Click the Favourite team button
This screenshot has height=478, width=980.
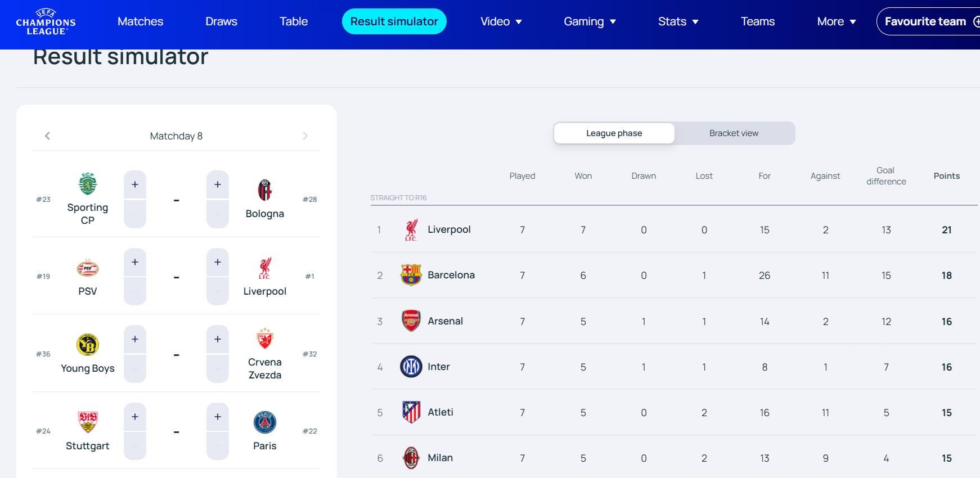coord(927,21)
